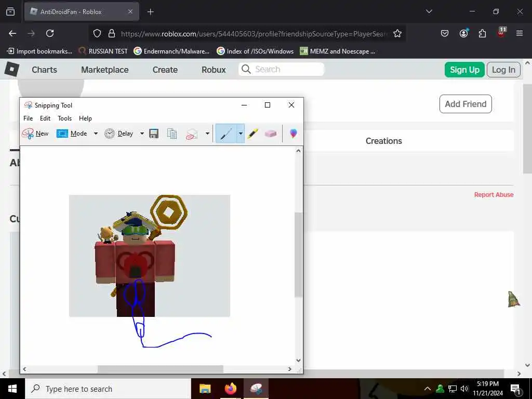Open Create in Roblox navigation
Screen dimensions: 532x399
tap(165, 70)
